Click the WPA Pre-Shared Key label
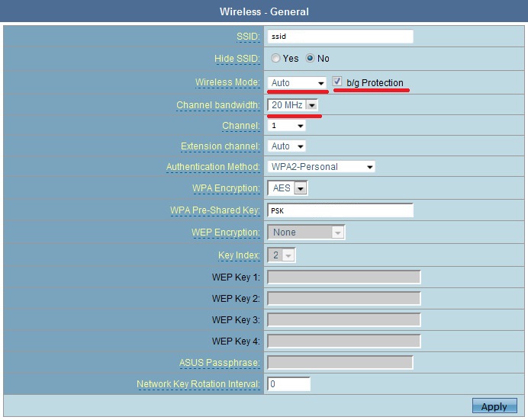The image size is (528, 420). (x=215, y=210)
